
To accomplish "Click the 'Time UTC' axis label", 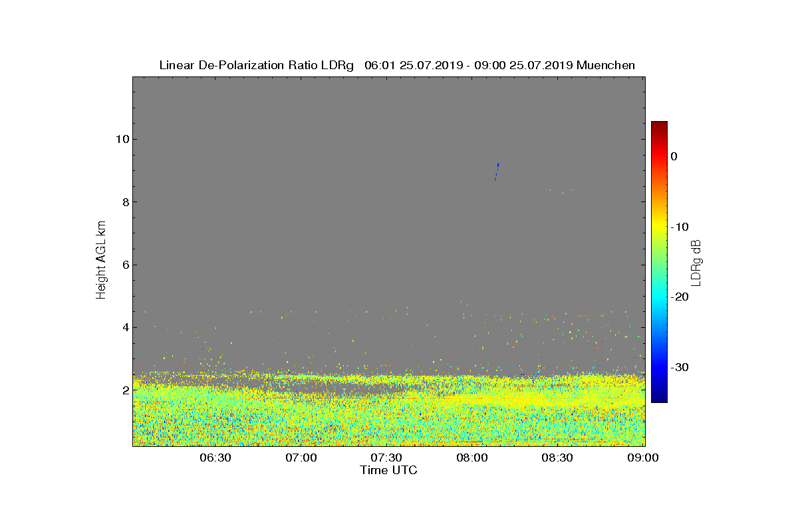I will click(x=388, y=470).
